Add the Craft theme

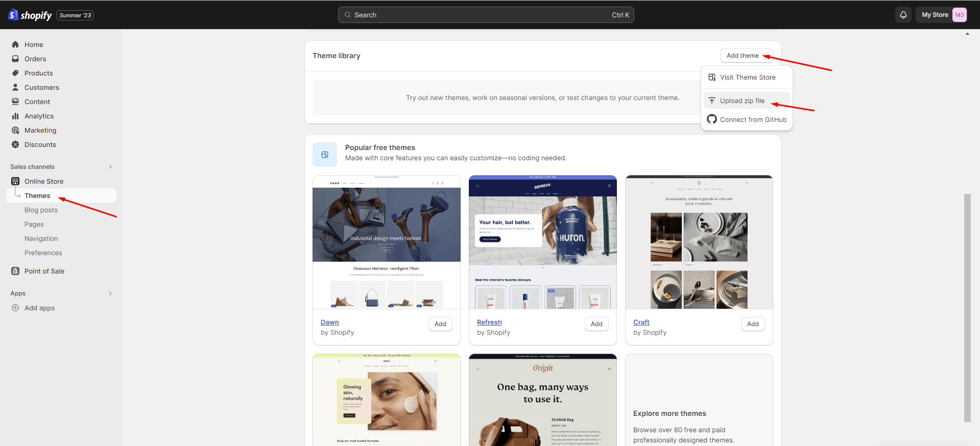point(753,324)
